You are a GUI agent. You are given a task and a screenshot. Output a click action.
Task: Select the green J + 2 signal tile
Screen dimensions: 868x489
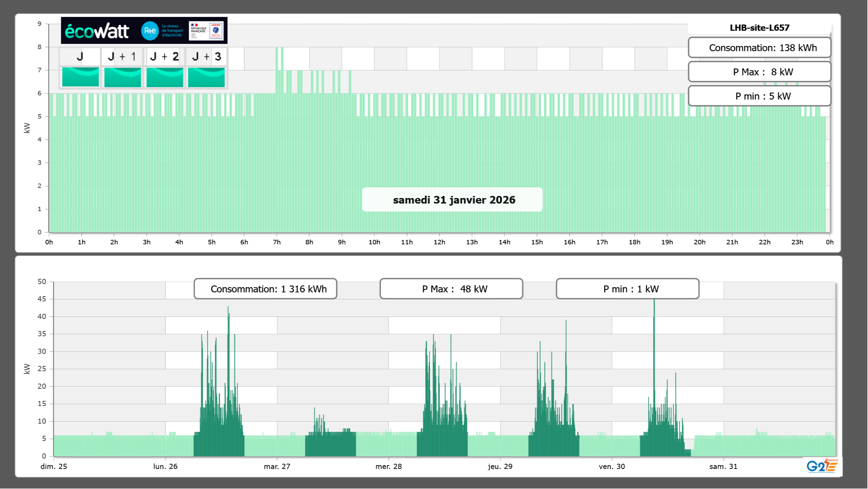point(165,77)
